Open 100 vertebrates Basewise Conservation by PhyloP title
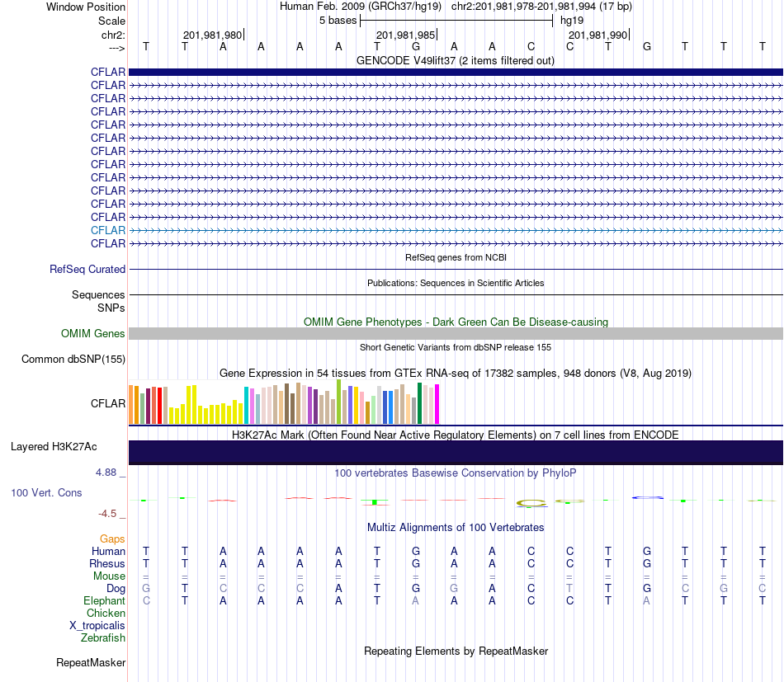 (x=456, y=473)
